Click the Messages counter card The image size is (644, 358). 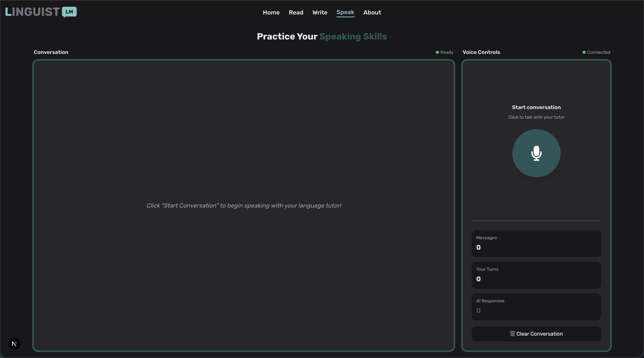pyautogui.click(x=536, y=243)
